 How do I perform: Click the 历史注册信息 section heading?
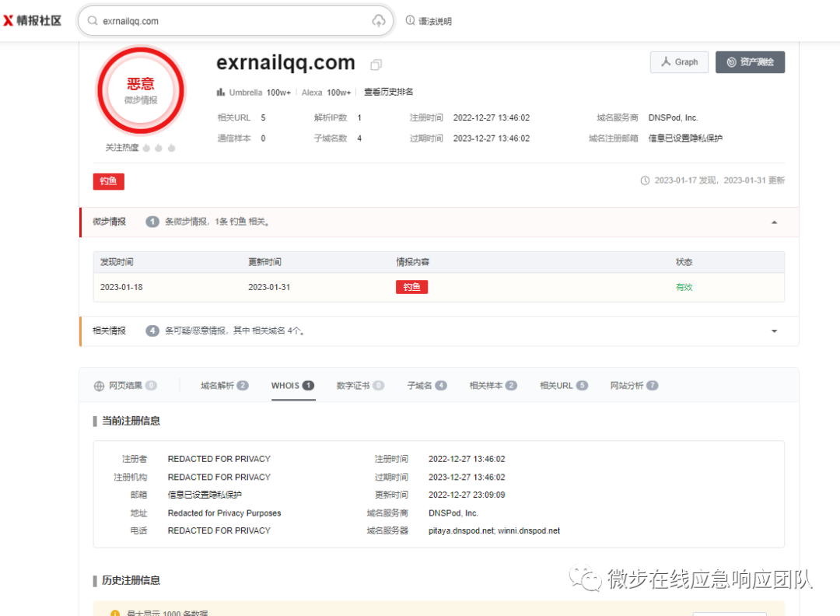pos(131,580)
